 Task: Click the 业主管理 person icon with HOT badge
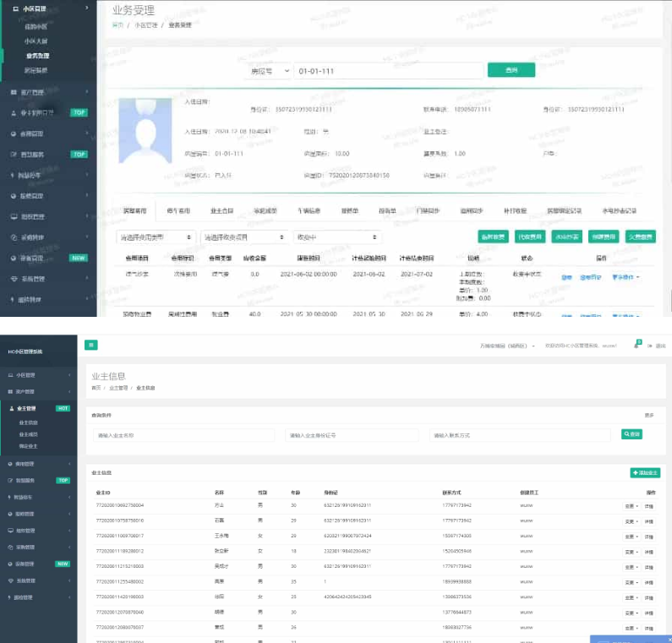12,408
